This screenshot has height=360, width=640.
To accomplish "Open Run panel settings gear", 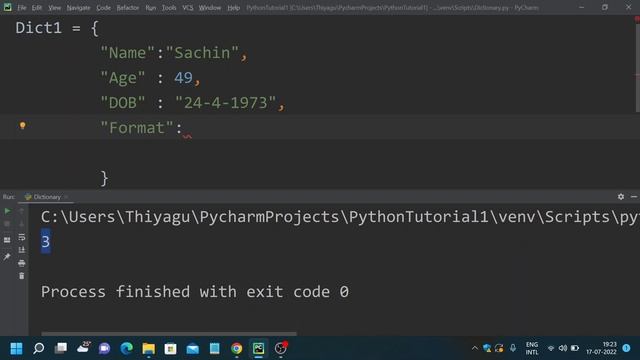I will [x=621, y=197].
